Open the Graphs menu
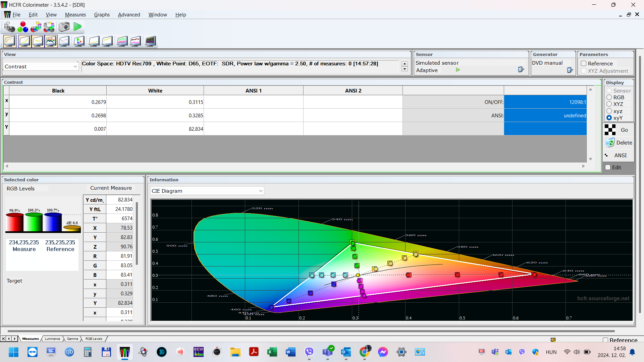644x362 pixels. [x=102, y=14]
